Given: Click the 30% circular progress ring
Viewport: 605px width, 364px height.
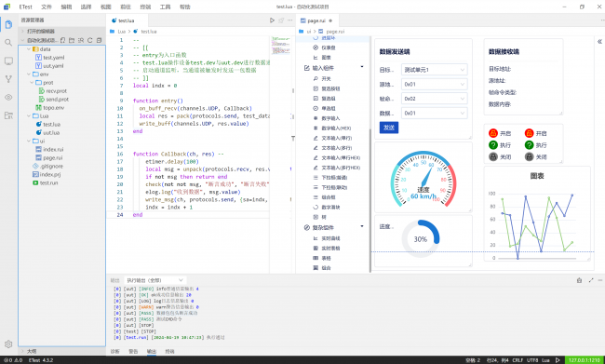Looking at the screenshot, I should click(x=420, y=239).
